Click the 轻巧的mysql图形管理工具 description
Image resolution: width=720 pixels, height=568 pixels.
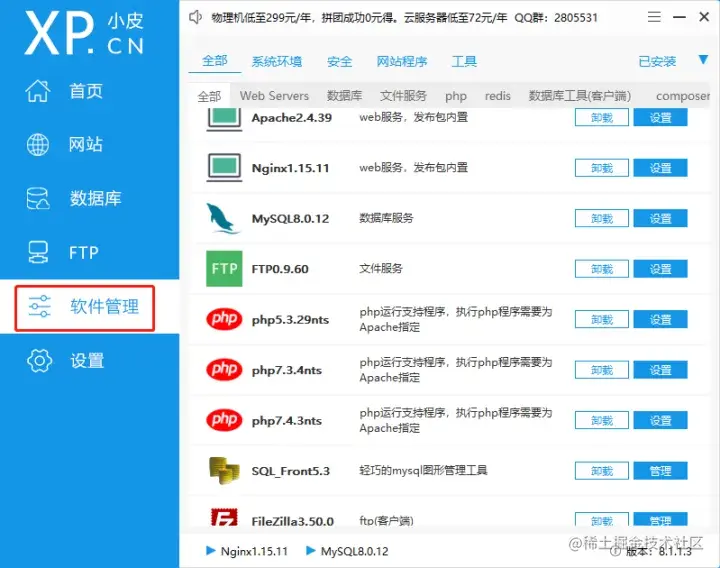423,470
